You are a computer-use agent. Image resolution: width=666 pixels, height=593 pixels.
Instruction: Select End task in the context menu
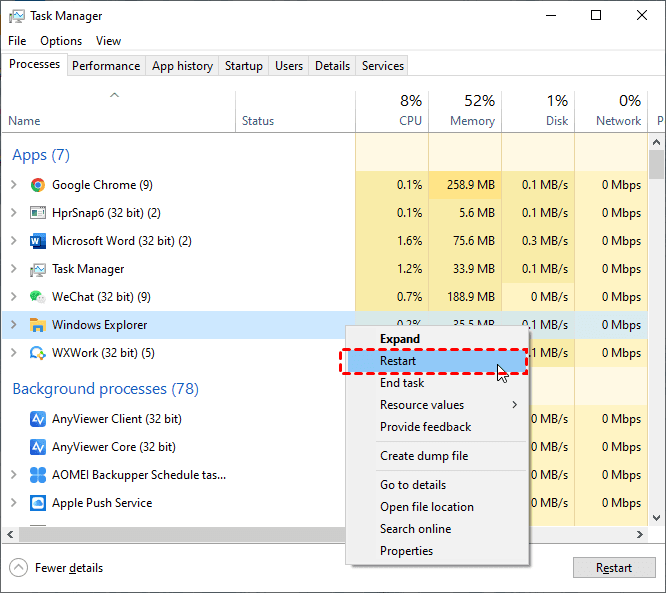point(402,383)
